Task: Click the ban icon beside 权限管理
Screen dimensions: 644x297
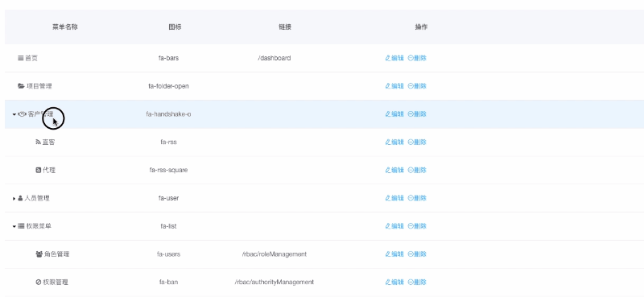Action: [x=39, y=283]
